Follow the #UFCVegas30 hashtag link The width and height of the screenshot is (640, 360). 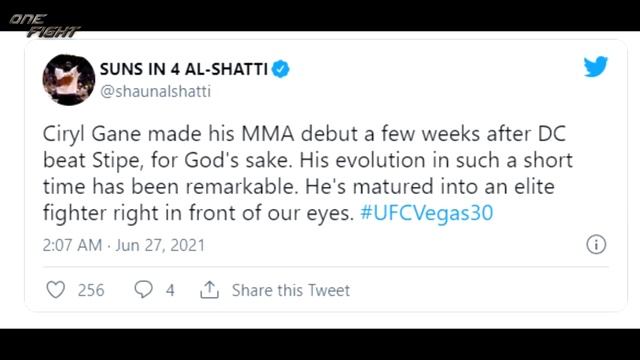427,213
